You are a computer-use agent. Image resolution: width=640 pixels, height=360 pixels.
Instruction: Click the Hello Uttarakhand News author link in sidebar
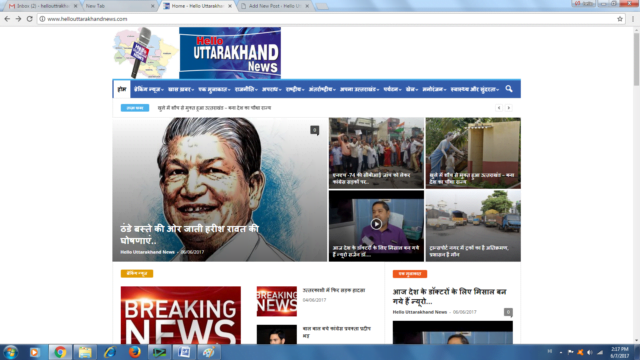(x=420, y=312)
